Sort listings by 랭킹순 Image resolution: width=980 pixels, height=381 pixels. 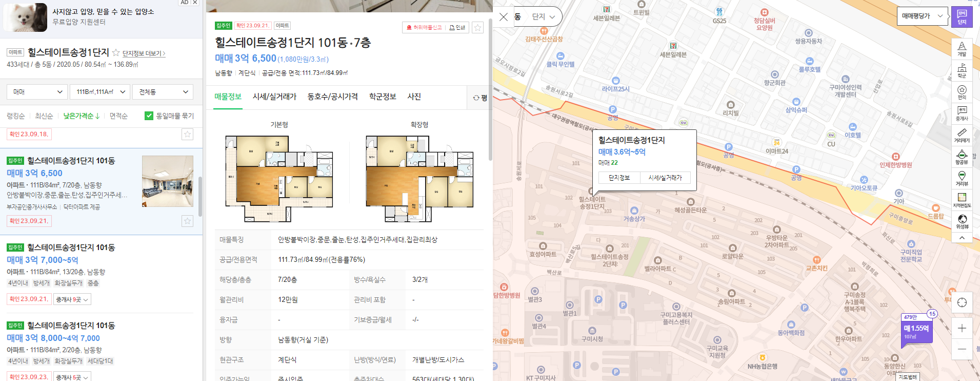tap(16, 116)
